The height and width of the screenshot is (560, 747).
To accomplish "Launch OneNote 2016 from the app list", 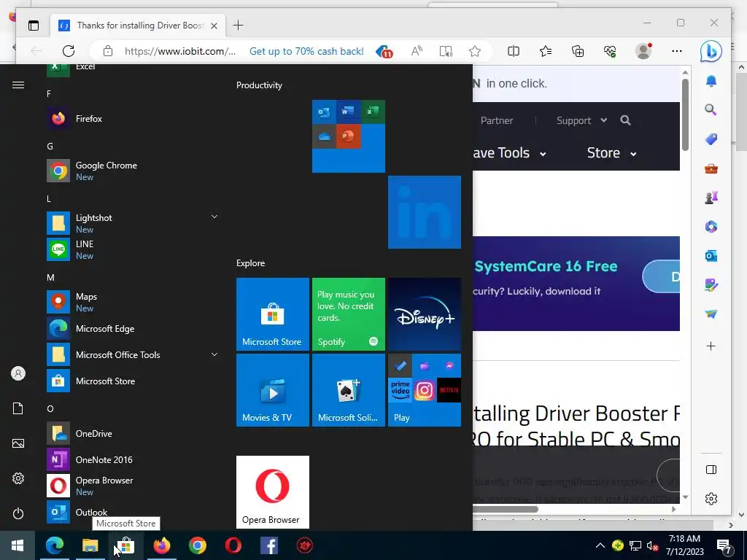I will tap(133, 459).
